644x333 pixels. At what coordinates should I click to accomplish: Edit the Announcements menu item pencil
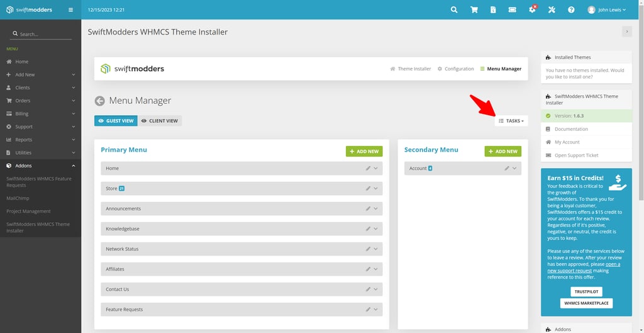click(x=368, y=208)
